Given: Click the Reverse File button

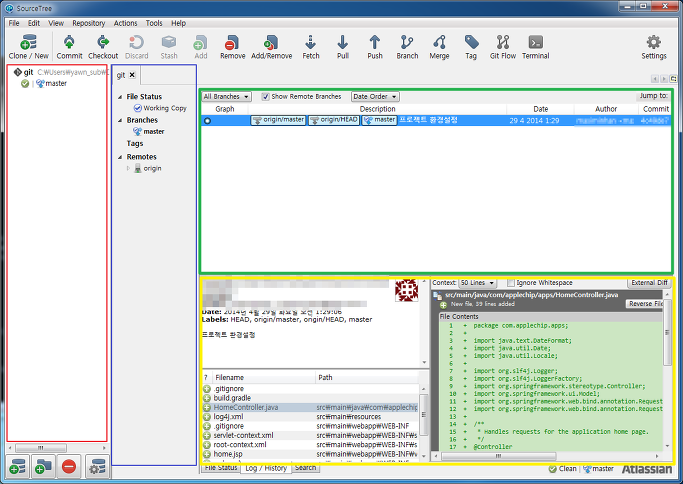Looking at the screenshot, I should pyautogui.click(x=645, y=304).
